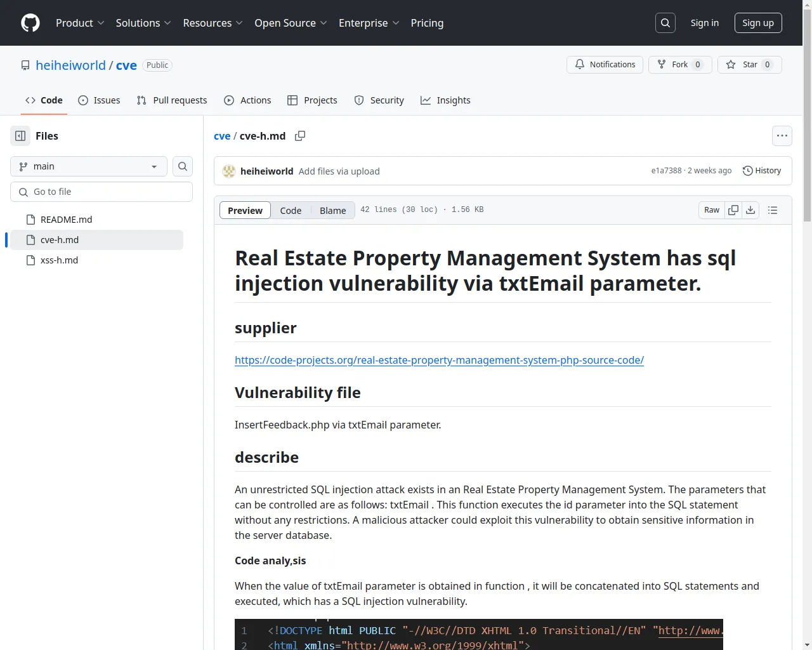812x650 pixels.
Task: Click heiheiworld commit author name
Action: click(266, 171)
